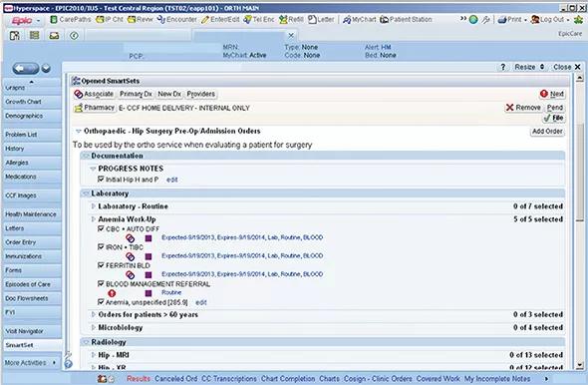
Task: Collapse the PROGRESS NOTES group
Action: click(93, 169)
